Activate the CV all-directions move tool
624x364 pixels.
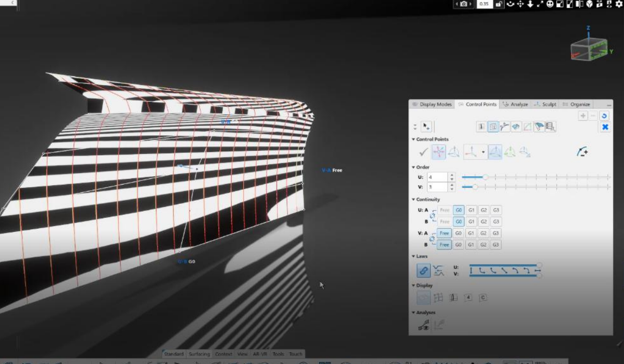coord(439,151)
